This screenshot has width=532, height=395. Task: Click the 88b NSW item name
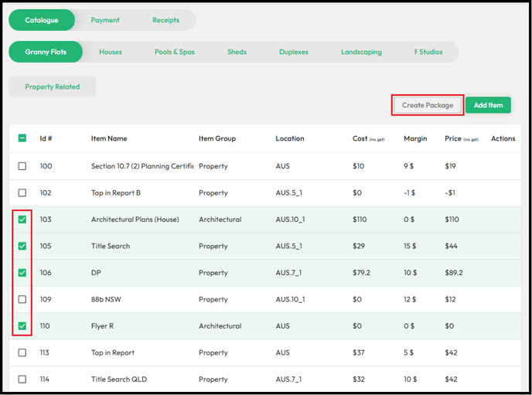click(106, 299)
